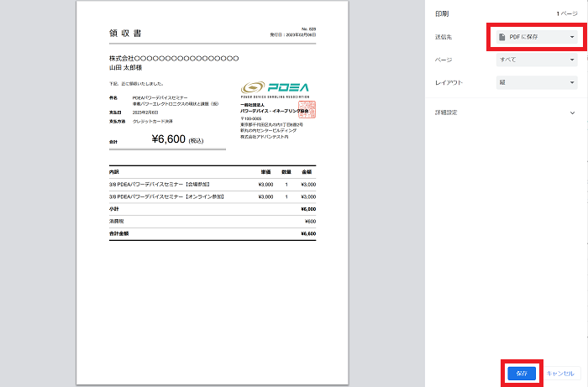This screenshot has width=588, height=387.
Task: Open the ページ dropdown showing すべて
Action: 535,60
